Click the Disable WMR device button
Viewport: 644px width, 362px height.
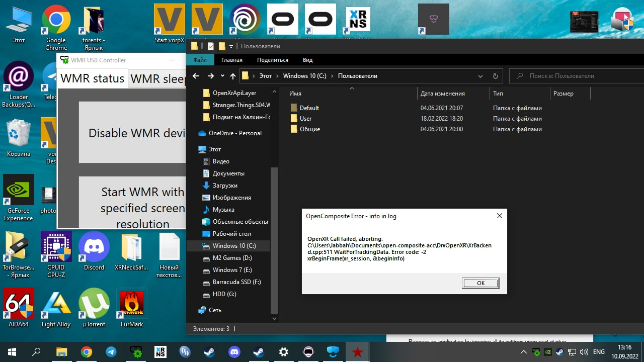(133, 133)
